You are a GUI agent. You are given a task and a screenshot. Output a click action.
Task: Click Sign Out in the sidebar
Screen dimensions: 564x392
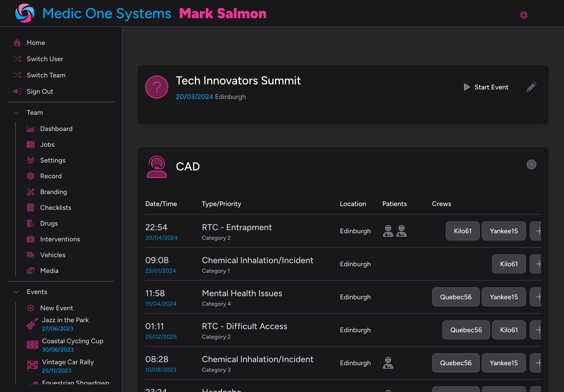(x=40, y=91)
